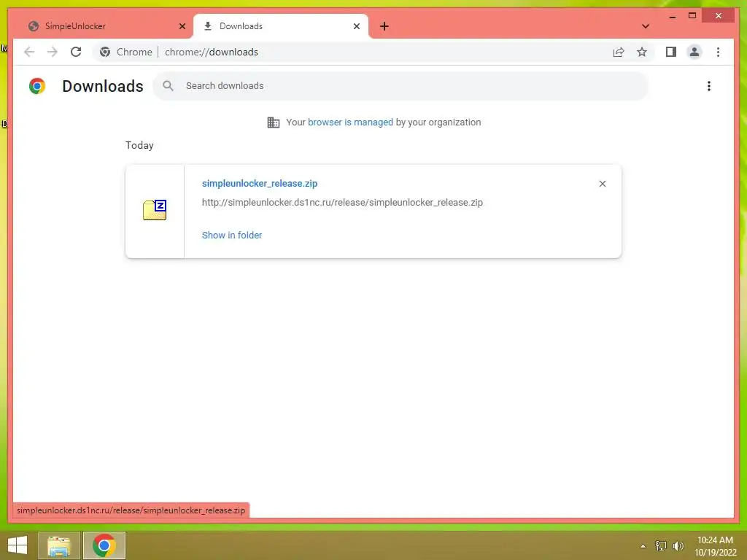Close the SimpleUnlocker tab
The image size is (747, 560).
point(182,26)
